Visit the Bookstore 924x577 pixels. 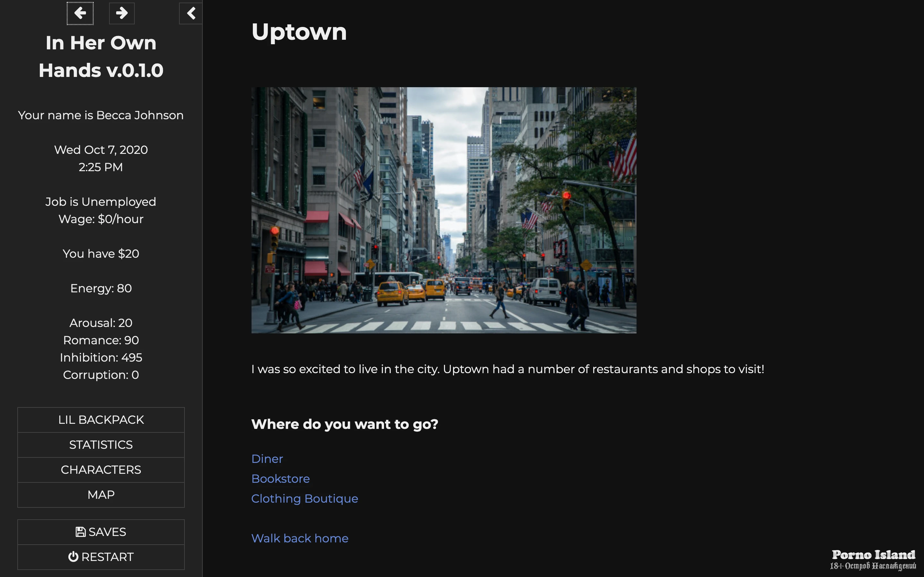click(280, 479)
